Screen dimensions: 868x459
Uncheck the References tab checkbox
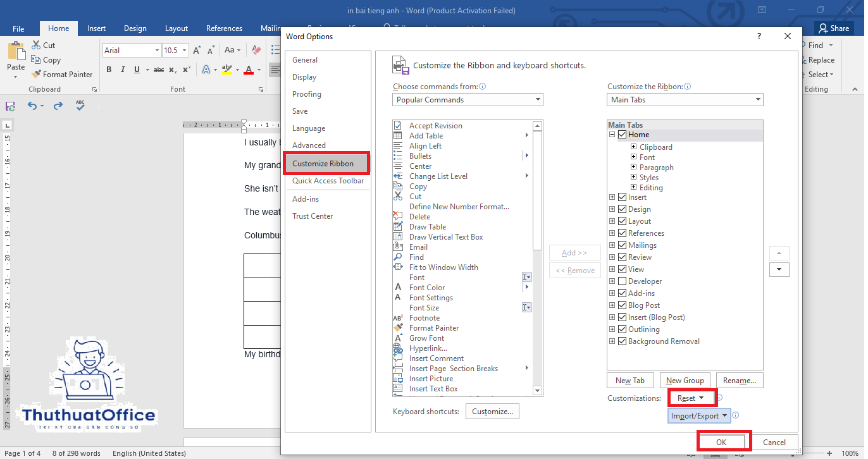[623, 233]
